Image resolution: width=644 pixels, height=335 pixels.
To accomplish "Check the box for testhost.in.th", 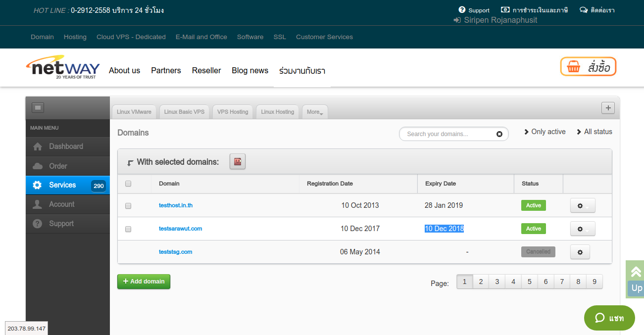I will point(128,206).
